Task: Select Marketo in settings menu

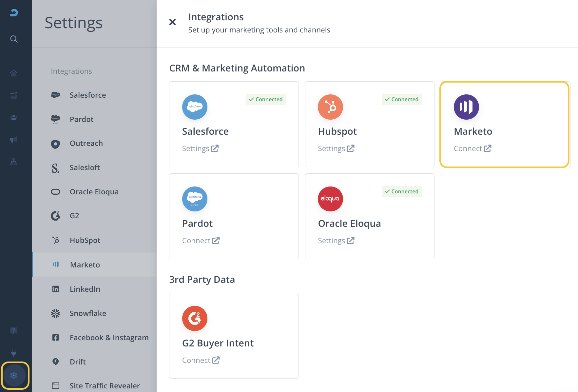Action: [x=85, y=265]
